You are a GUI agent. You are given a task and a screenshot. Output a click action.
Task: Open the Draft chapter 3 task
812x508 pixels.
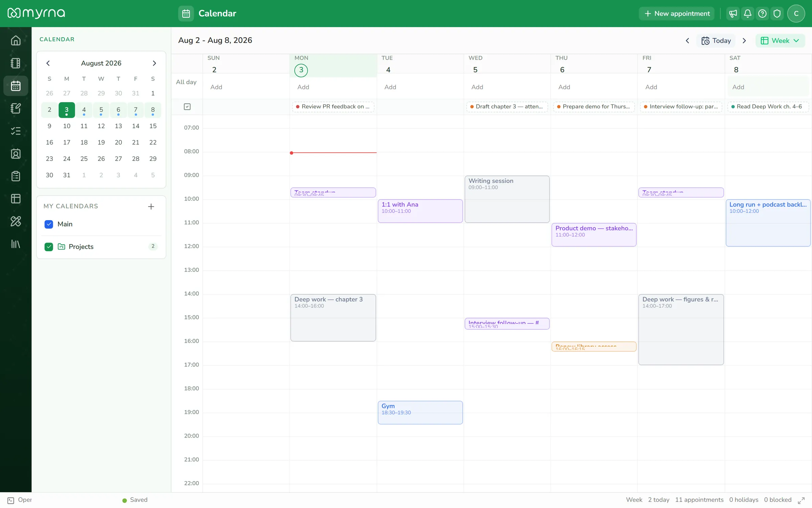pyautogui.click(x=507, y=107)
